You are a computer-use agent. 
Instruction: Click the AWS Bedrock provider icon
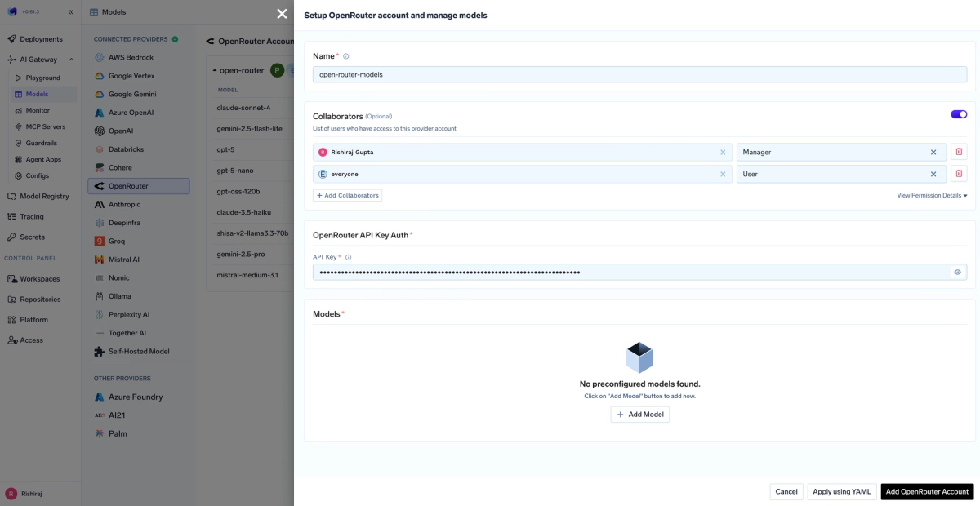pyautogui.click(x=100, y=58)
